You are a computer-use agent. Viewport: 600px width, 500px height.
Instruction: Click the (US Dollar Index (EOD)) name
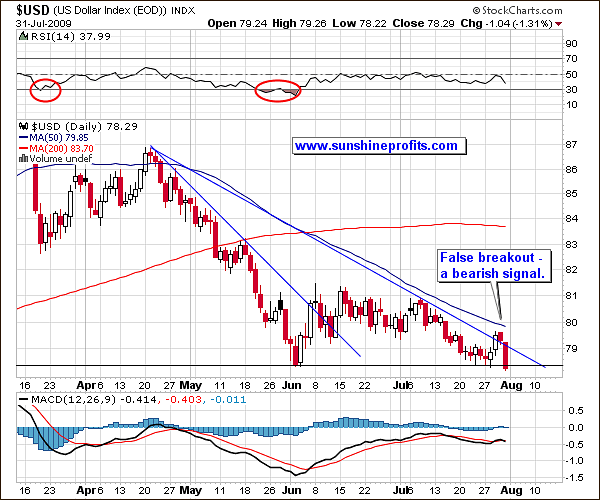[x=110, y=10]
